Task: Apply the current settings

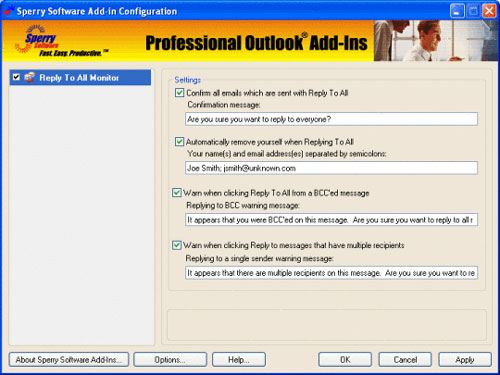Action: point(465,360)
